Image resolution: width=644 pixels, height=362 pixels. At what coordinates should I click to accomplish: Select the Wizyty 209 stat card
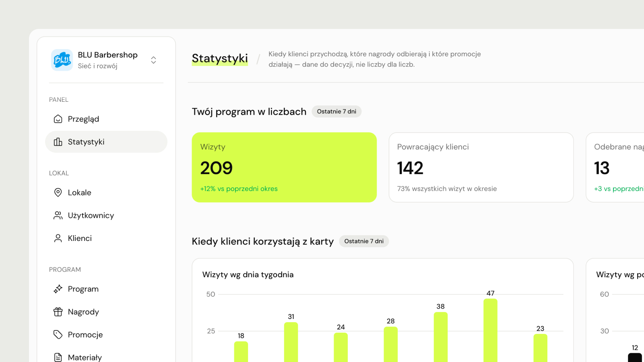pyautogui.click(x=284, y=167)
